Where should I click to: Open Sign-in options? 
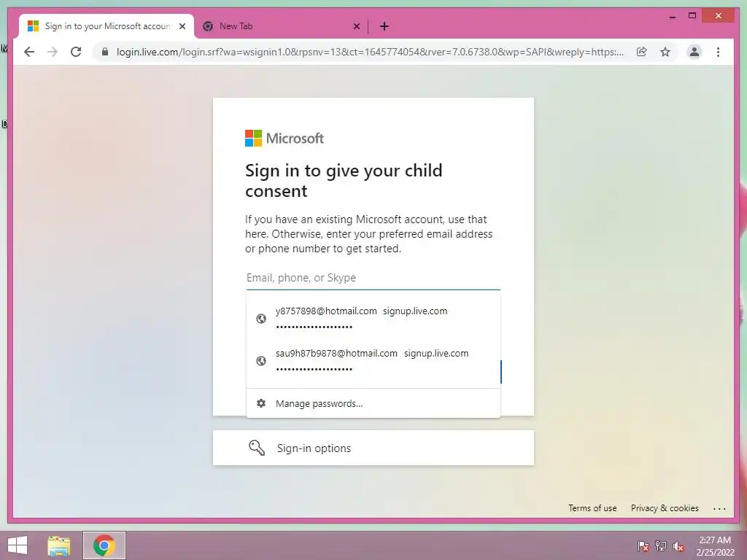pos(373,448)
